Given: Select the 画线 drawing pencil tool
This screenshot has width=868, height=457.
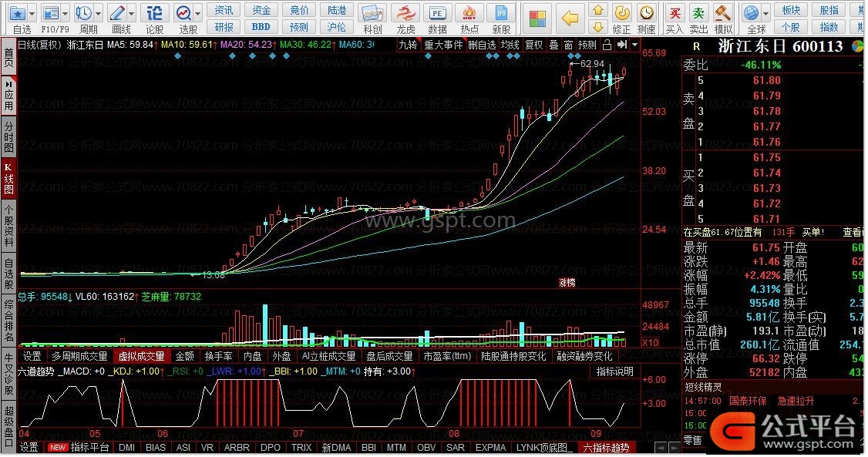Looking at the screenshot, I should tap(117, 13).
